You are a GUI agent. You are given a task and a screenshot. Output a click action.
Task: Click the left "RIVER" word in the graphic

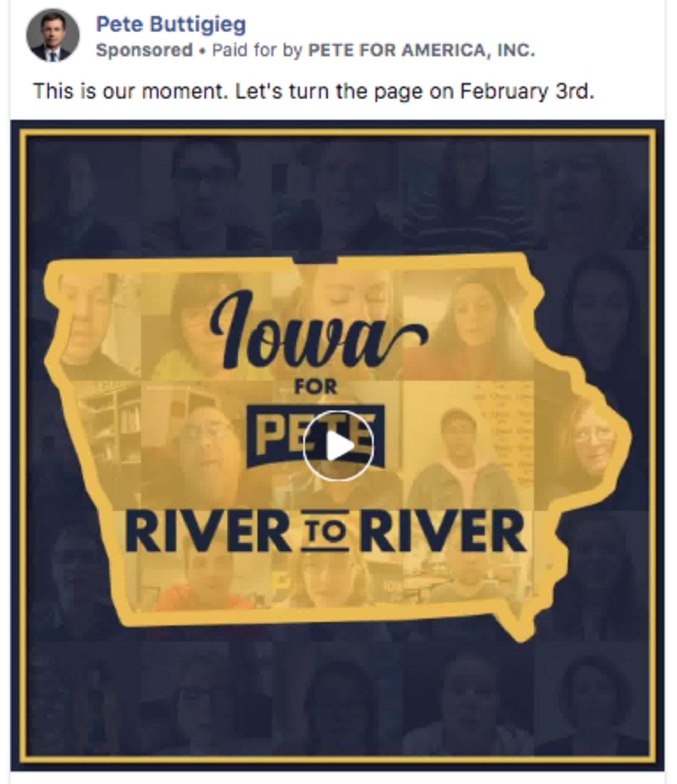pyautogui.click(x=208, y=531)
